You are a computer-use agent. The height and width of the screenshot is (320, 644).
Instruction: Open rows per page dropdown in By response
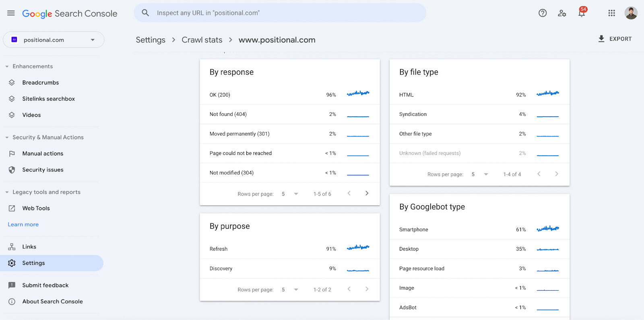pos(290,194)
